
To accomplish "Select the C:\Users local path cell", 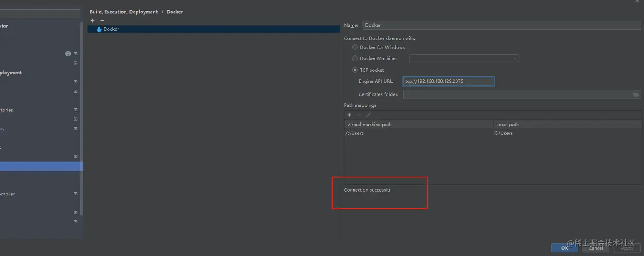I will tap(568, 133).
